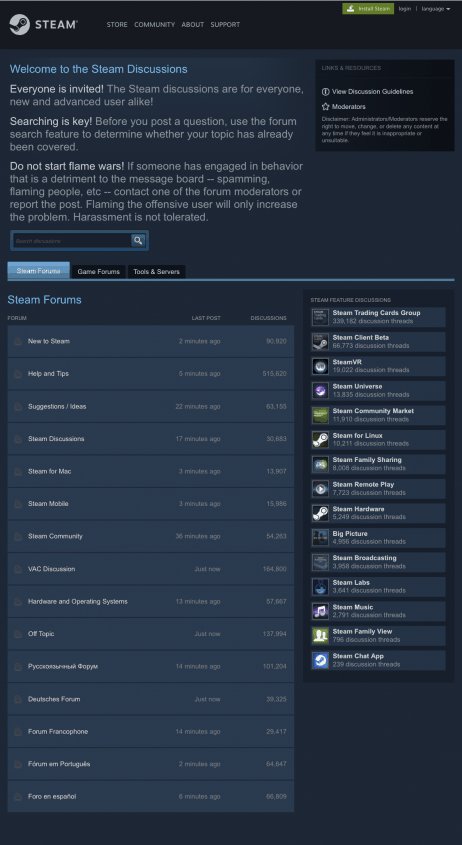Open the SteamVR discussion icon
Image resolution: width=462 pixels, height=845 pixels.
coord(320,366)
